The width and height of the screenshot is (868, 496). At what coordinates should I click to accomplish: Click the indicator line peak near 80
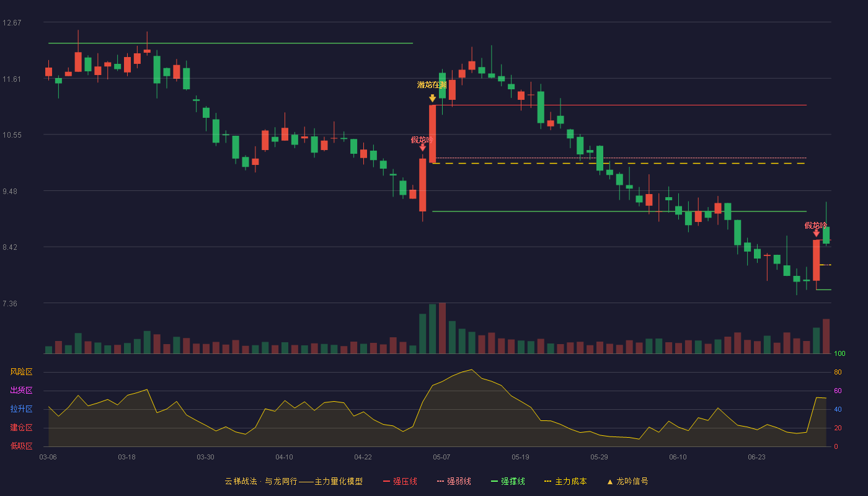(x=472, y=370)
